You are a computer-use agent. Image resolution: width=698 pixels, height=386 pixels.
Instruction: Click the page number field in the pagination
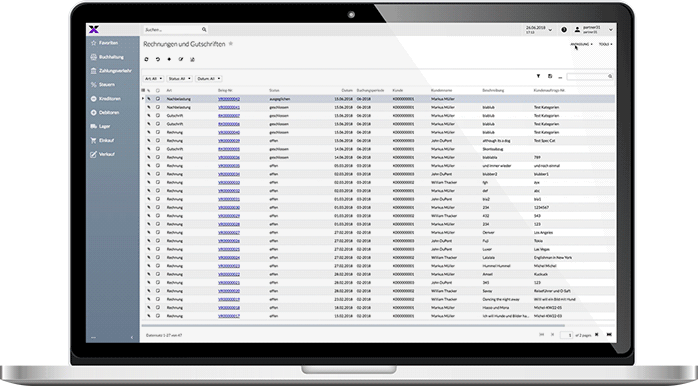tap(566, 335)
